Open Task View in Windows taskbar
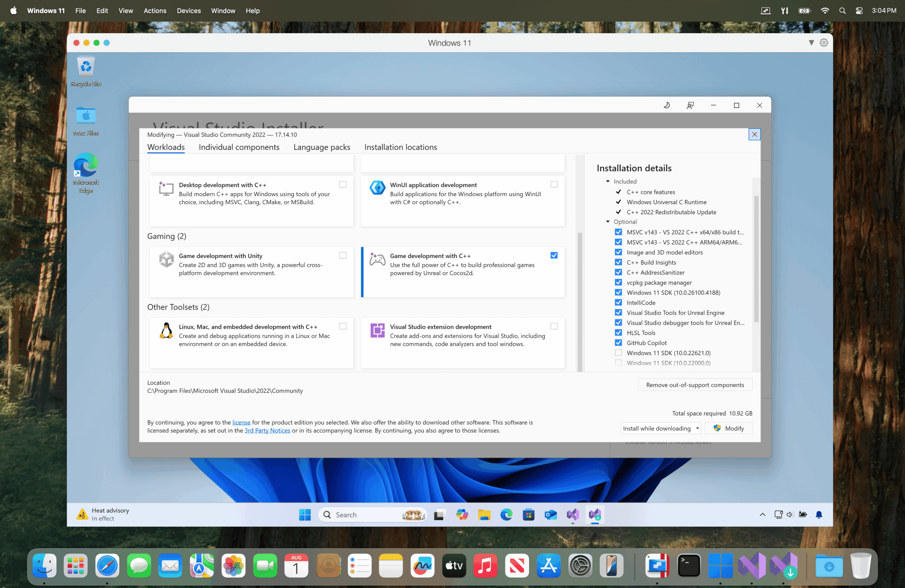 click(x=439, y=514)
